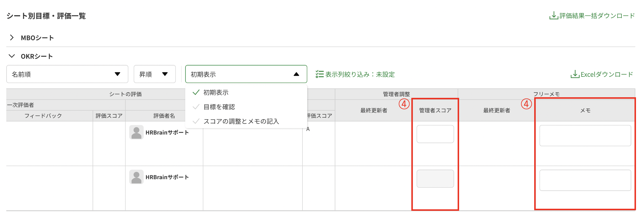Image resolution: width=644 pixels, height=220 pixels.
Task: Select 初期表示 checked menu option
Action: point(216,93)
